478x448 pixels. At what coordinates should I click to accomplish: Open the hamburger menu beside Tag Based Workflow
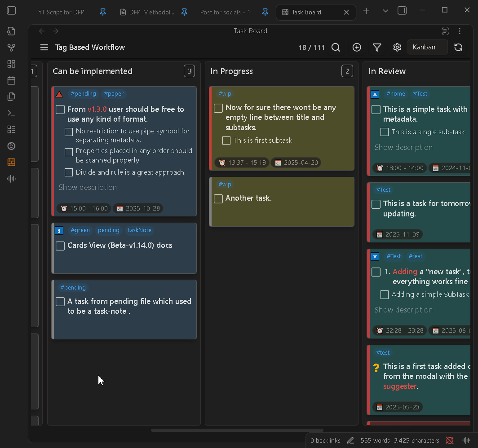point(44,48)
